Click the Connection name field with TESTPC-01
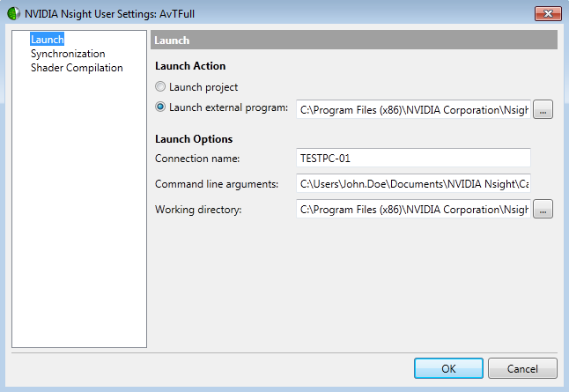This screenshot has width=569, height=392. tap(413, 158)
